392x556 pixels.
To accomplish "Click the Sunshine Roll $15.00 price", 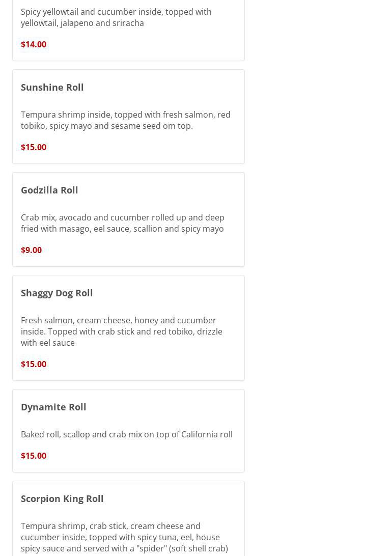I will point(34,147).
